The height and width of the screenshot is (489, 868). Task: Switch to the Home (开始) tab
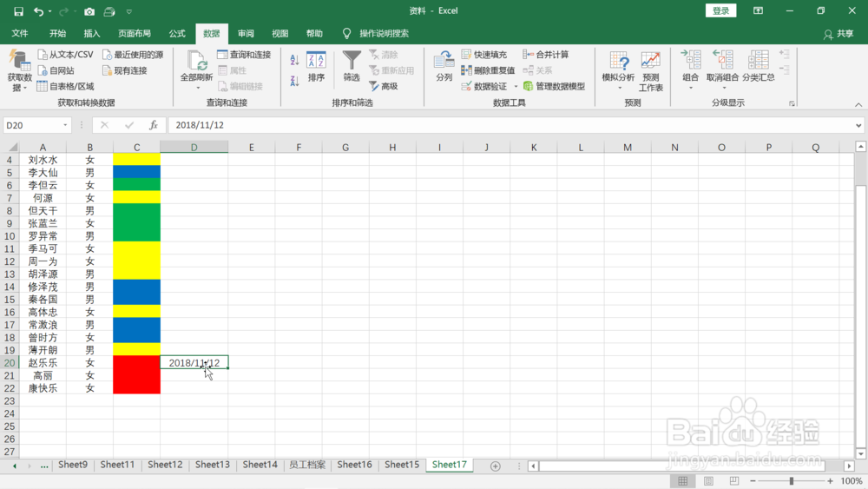(57, 33)
